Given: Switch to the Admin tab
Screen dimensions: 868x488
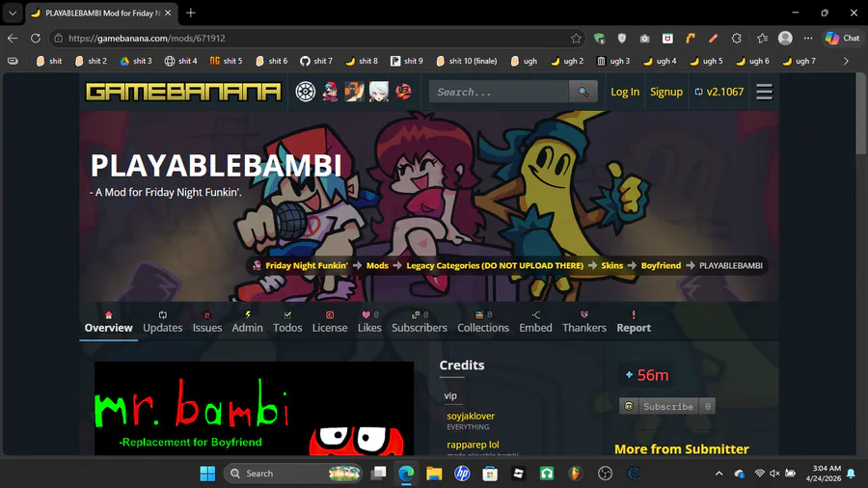Looking at the screenshot, I should [x=248, y=322].
